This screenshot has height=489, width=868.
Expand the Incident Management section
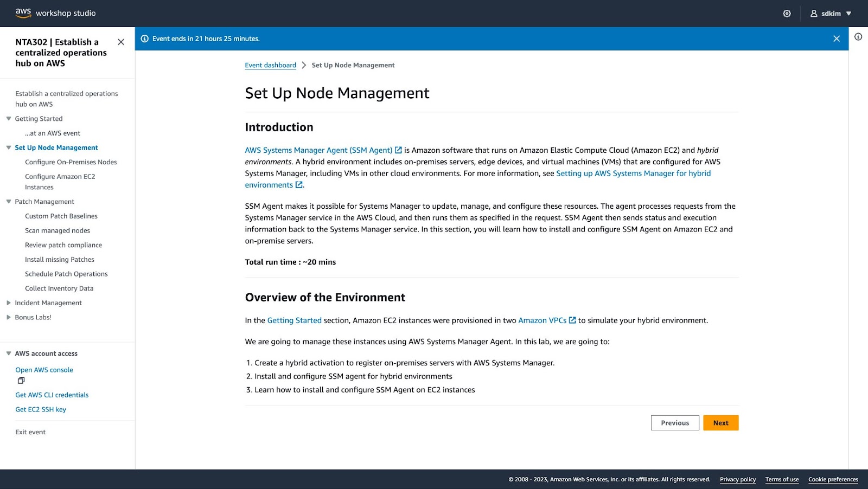pos(8,303)
